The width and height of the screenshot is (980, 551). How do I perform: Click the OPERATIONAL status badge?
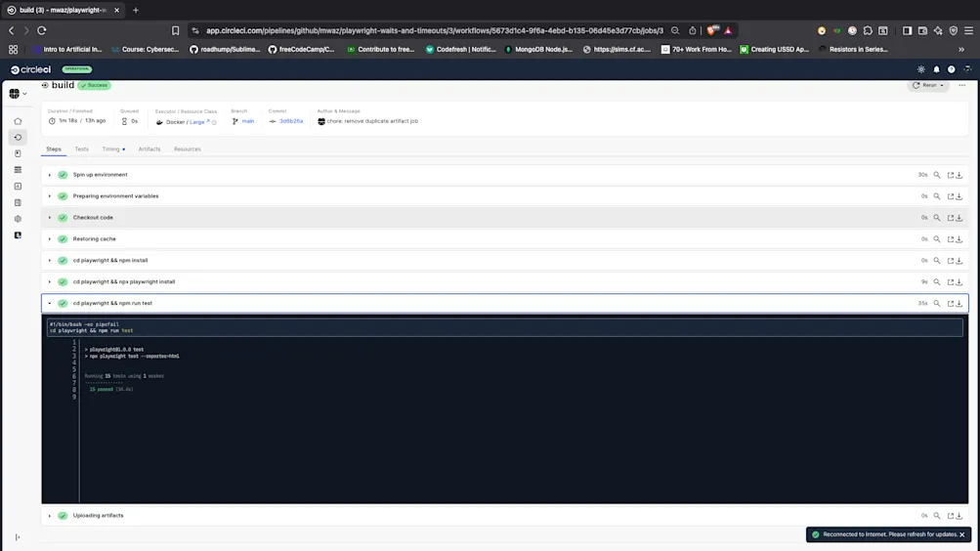click(x=77, y=69)
